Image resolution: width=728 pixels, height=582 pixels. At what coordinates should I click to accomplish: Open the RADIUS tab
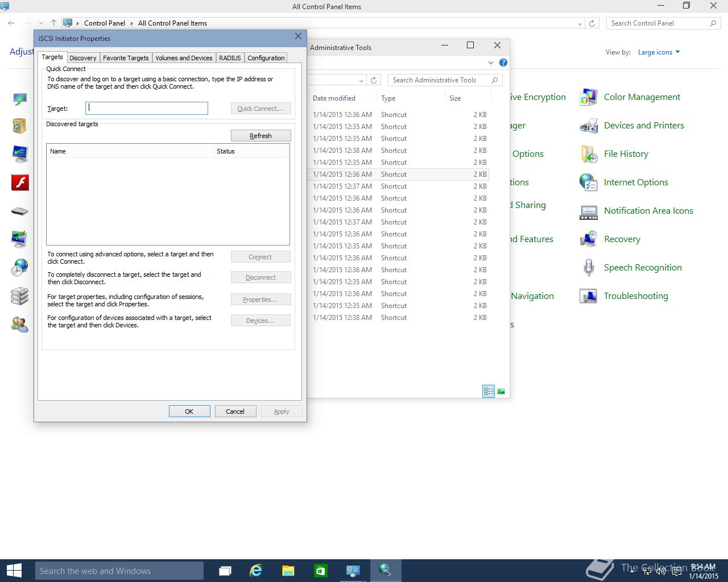pos(230,58)
